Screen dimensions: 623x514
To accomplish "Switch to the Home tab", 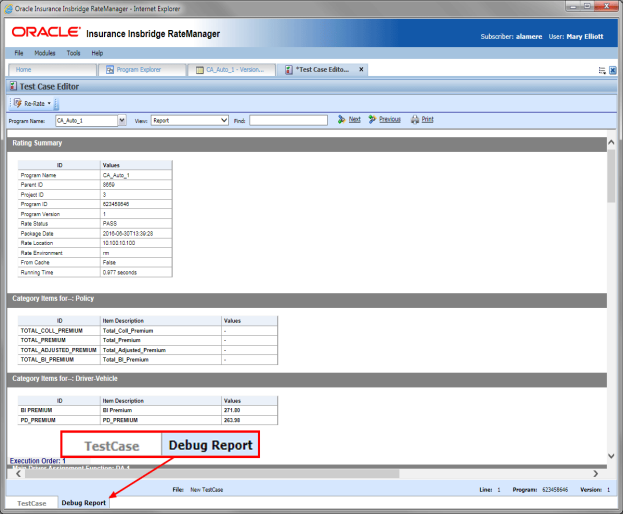I will pos(52,70).
